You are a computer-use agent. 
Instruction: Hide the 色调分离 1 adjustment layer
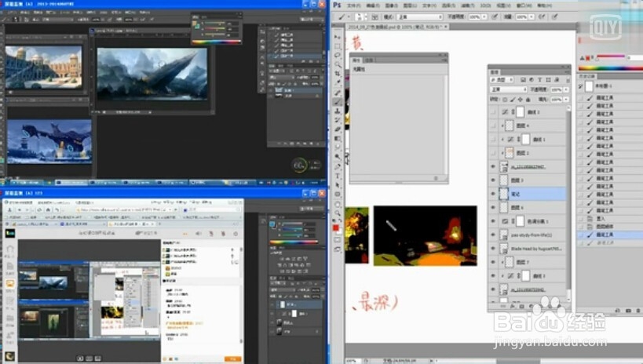(493, 221)
